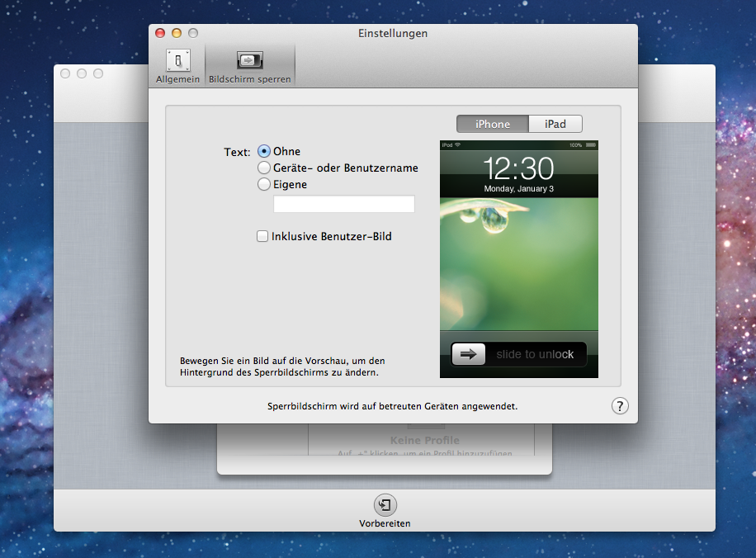Click the 'Bewegen Sie ein Bild' hint text
This screenshot has height=558, width=756.
coord(282,366)
